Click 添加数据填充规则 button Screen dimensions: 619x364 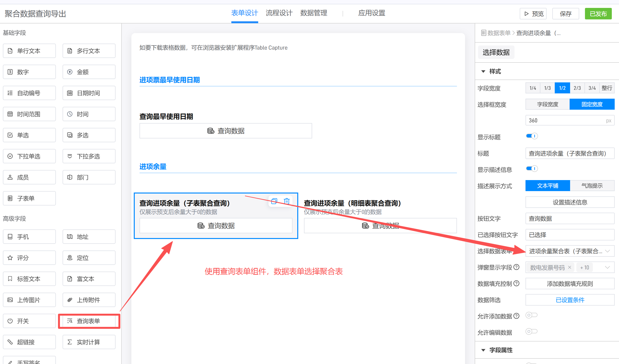click(x=570, y=284)
